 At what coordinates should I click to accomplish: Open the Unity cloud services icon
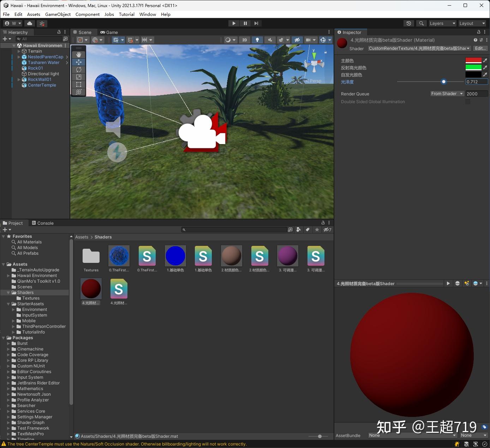(29, 23)
